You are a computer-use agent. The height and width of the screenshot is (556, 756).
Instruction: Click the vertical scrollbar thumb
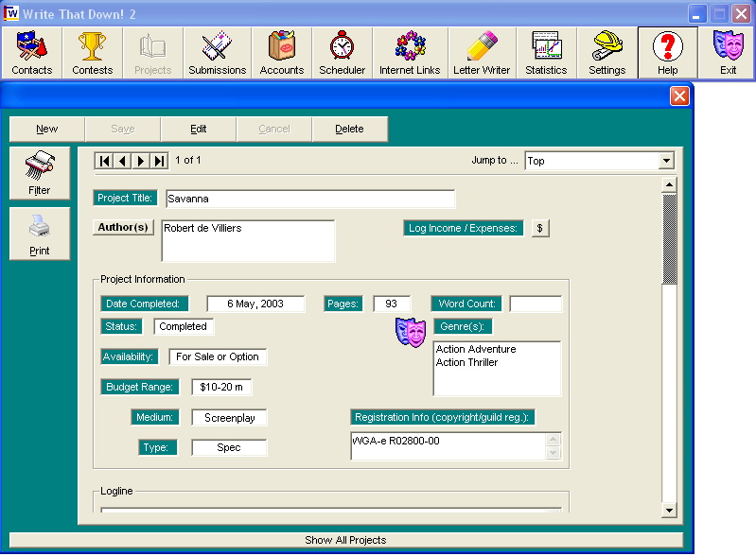669,238
